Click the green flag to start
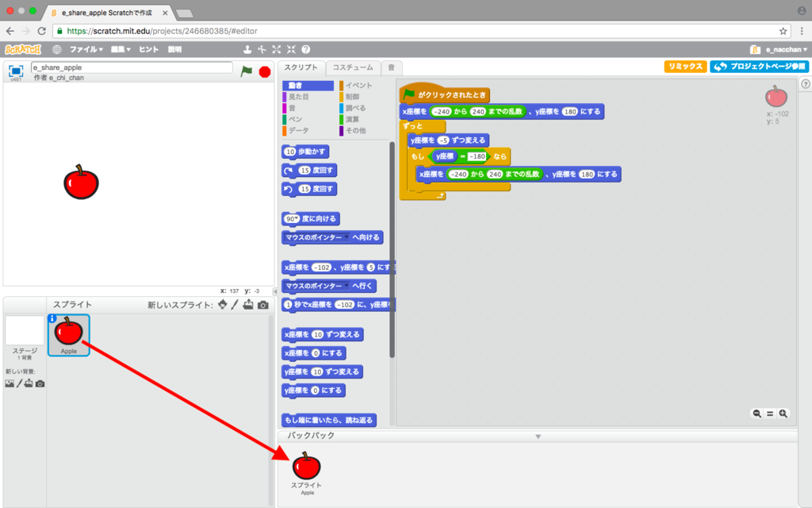 247,71
